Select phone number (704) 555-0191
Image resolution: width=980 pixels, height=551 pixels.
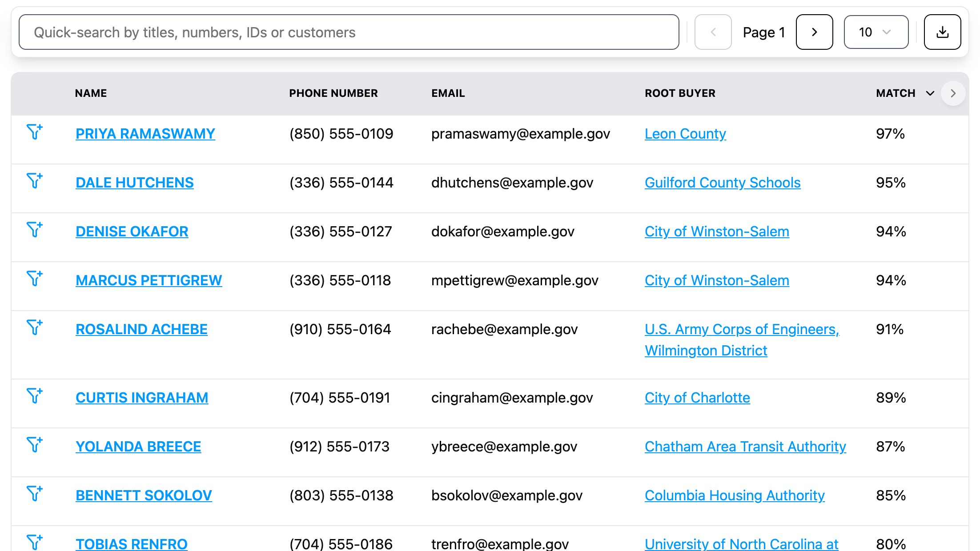(x=340, y=398)
